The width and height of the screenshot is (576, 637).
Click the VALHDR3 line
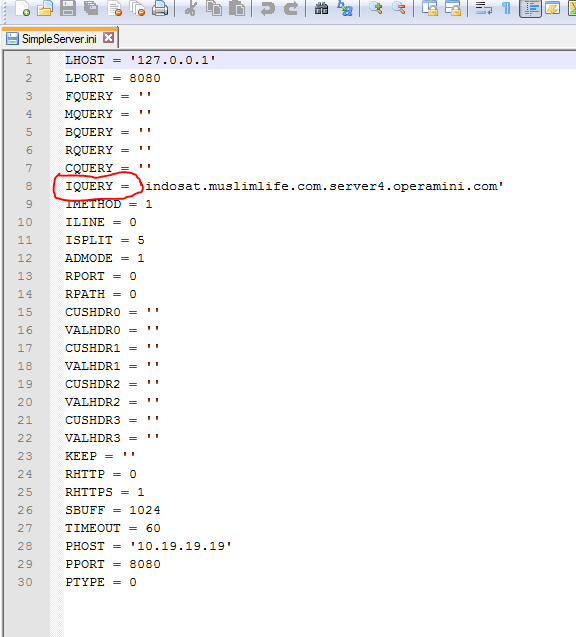coord(113,438)
